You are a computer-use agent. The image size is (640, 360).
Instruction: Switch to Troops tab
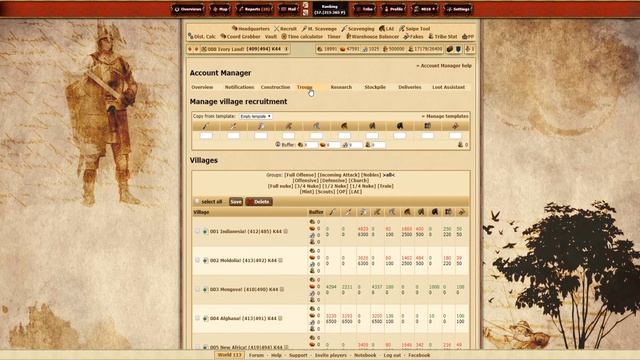pyautogui.click(x=304, y=87)
